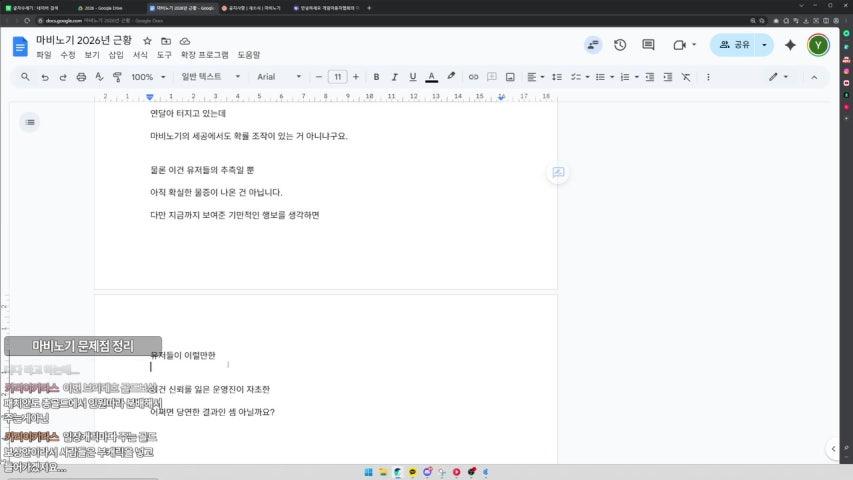The image size is (853, 480).
Task: Open the Gemini sparkle icon
Action: click(790, 45)
